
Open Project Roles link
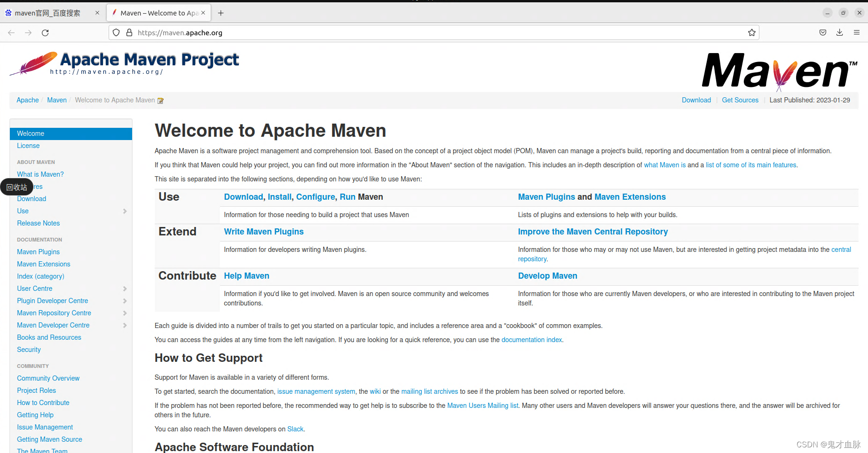pos(37,391)
